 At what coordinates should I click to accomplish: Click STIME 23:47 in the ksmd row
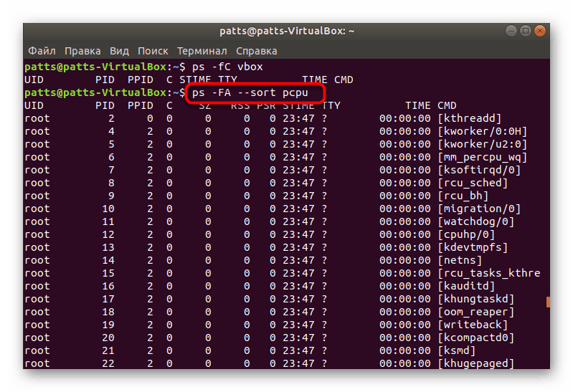(298, 350)
